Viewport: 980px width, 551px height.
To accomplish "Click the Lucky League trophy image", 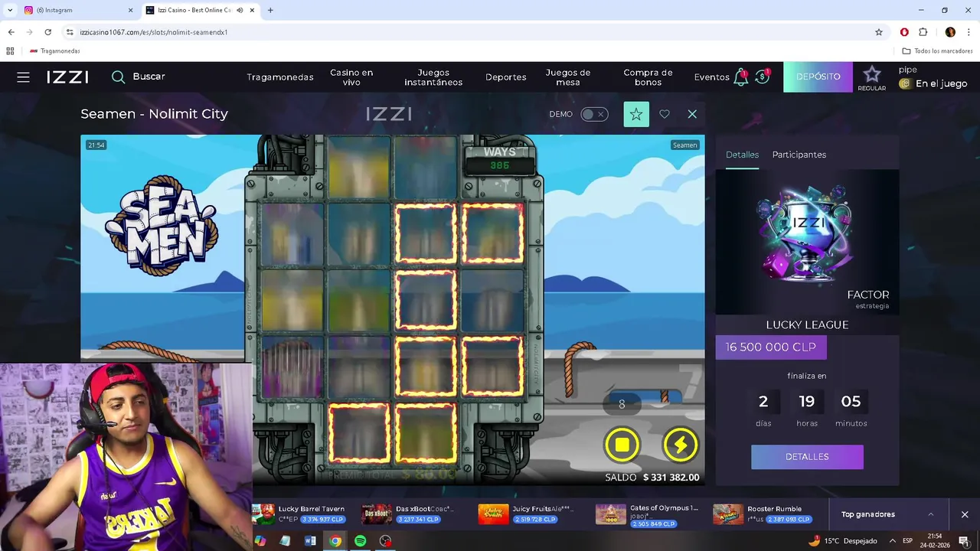I will coord(807,242).
